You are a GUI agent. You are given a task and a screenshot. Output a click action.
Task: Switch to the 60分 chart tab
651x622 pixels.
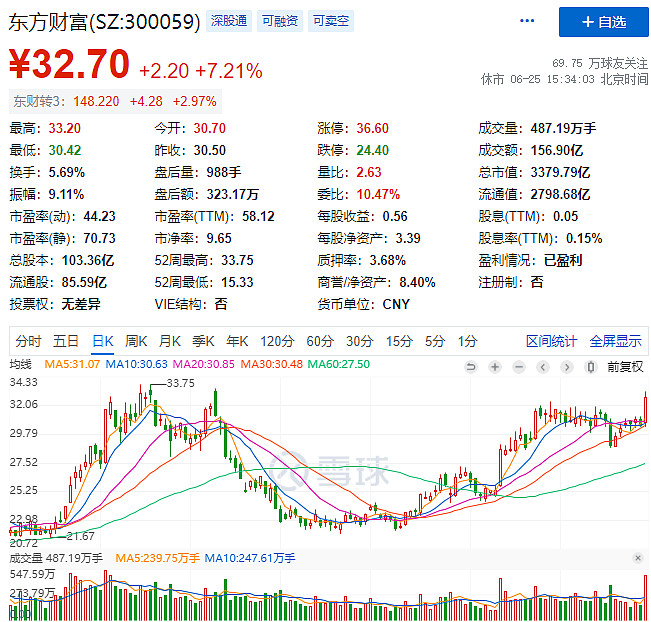pos(320,341)
